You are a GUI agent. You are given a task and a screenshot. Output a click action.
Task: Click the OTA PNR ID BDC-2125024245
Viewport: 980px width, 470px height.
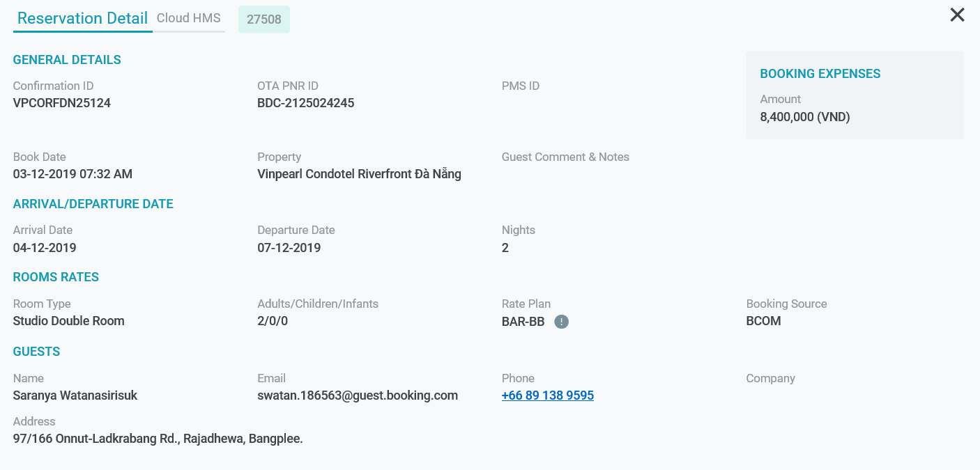point(306,103)
